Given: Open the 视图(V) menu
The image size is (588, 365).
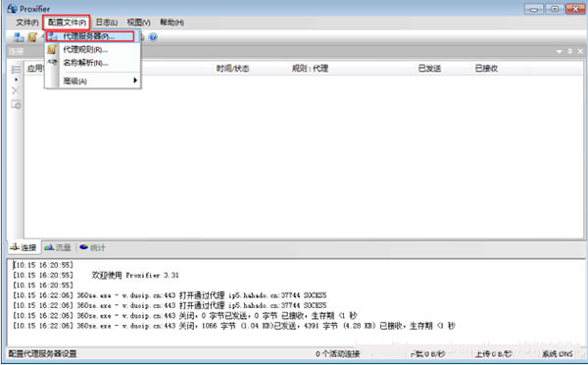Looking at the screenshot, I should pyautogui.click(x=138, y=23).
